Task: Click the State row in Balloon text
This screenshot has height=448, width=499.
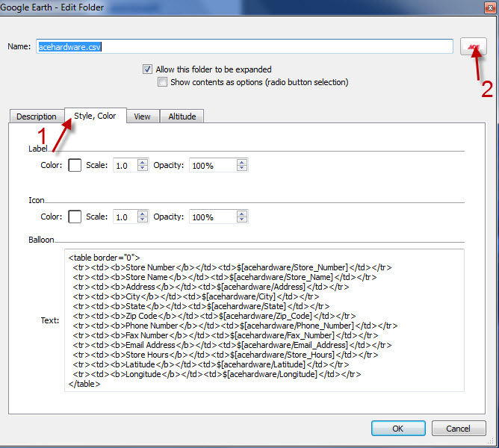Action: point(201,306)
